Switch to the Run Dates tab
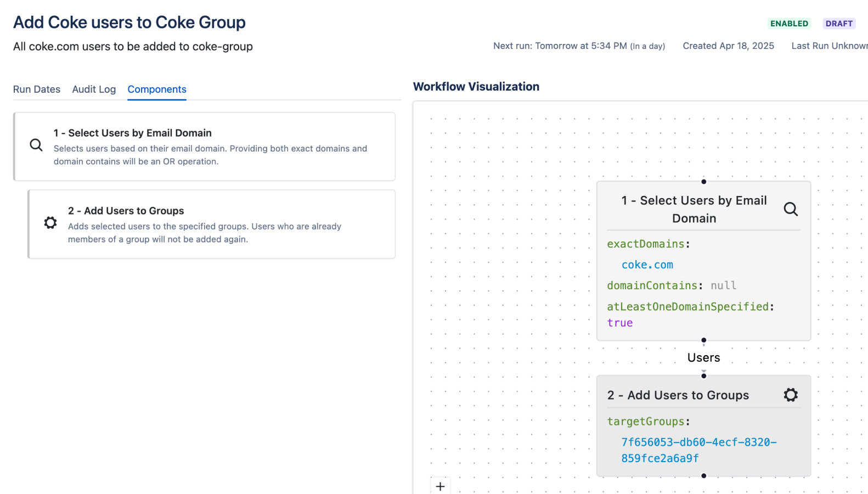Image resolution: width=868 pixels, height=494 pixels. click(37, 89)
